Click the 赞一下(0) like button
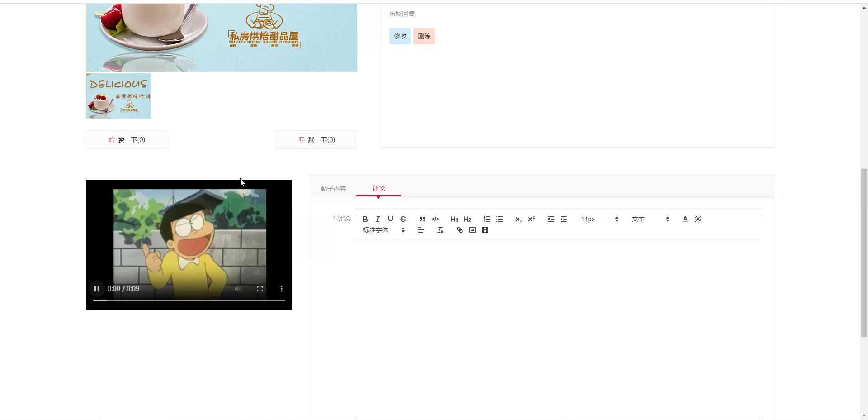This screenshot has height=420, width=868. point(127,140)
